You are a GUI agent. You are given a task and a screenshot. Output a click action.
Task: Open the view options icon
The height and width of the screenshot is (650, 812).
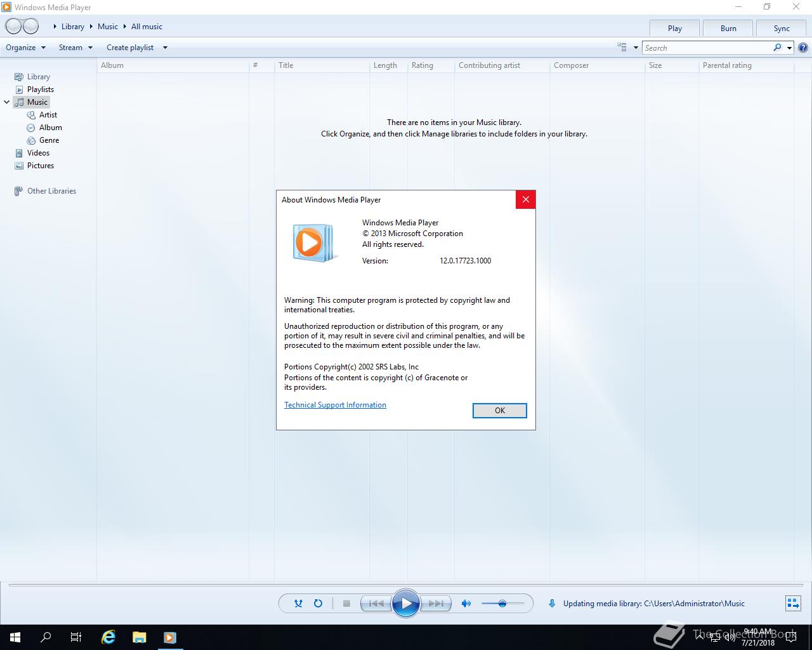(622, 47)
